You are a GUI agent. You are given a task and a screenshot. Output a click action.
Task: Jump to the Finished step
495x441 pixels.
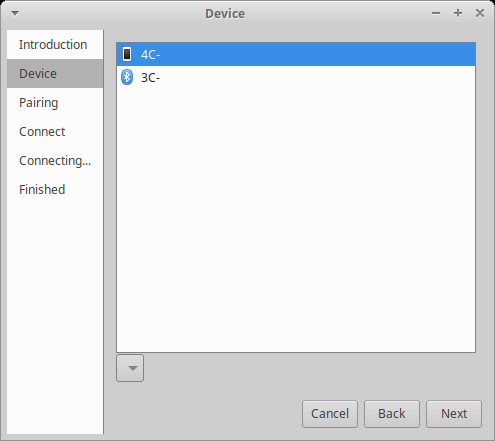tap(55, 190)
